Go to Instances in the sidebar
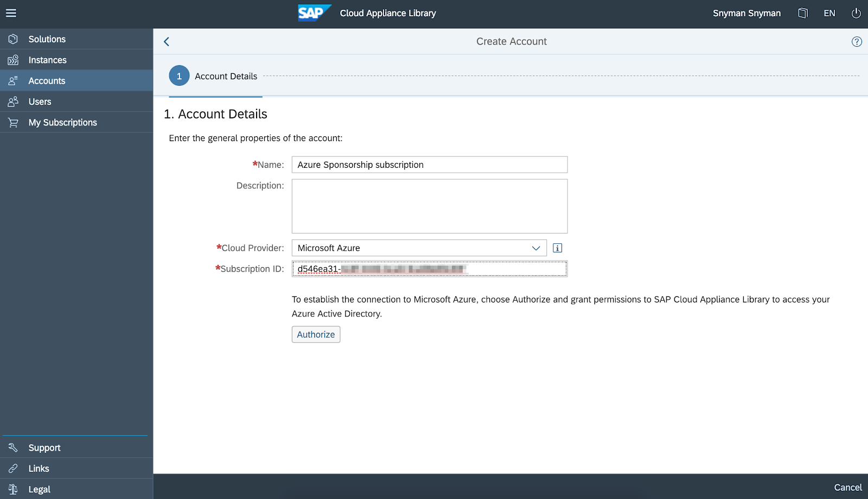This screenshot has width=868, height=499. coord(76,60)
